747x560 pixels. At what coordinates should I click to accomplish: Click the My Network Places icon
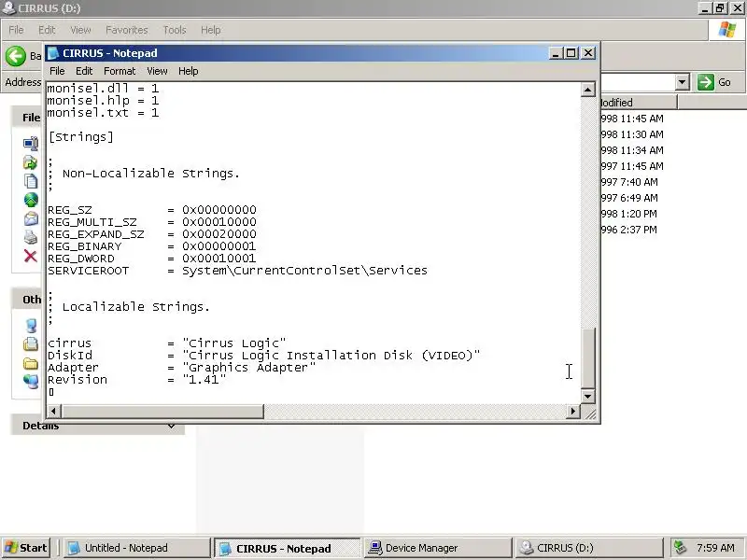click(x=31, y=382)
